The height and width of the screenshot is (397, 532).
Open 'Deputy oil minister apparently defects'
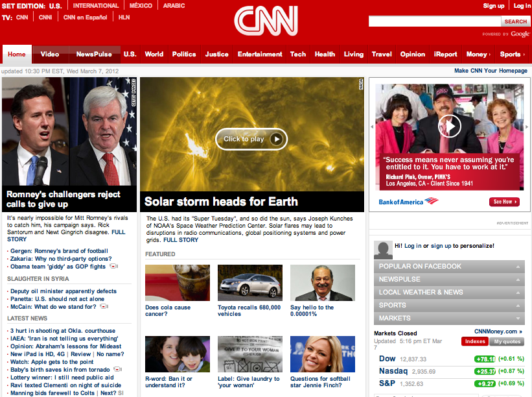64,291
